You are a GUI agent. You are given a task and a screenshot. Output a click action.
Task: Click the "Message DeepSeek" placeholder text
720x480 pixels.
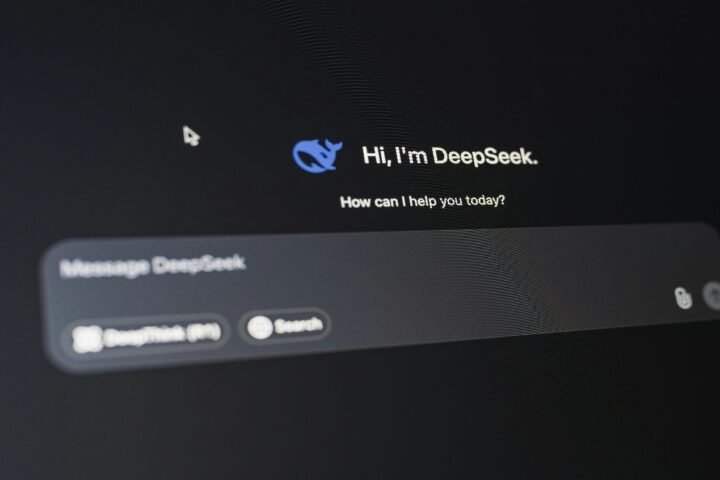152,266
